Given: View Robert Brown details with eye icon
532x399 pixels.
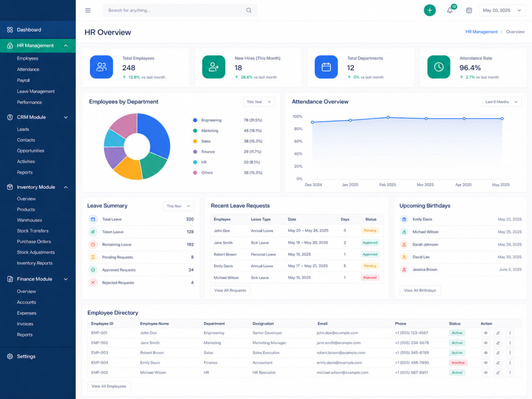Looking at the screenshot, I should pyautogui.click(x=486, y=353).
